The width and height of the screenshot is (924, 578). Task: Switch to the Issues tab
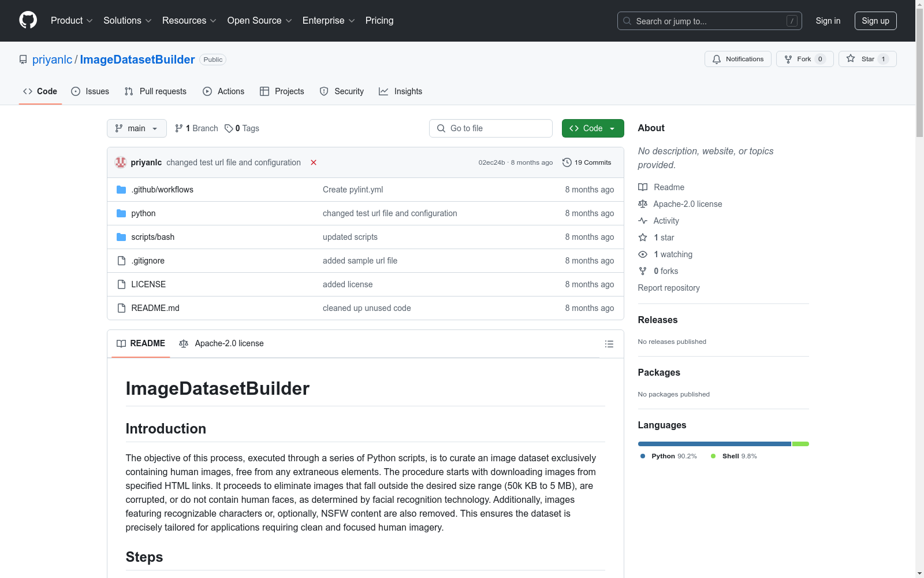click(90, 91)
